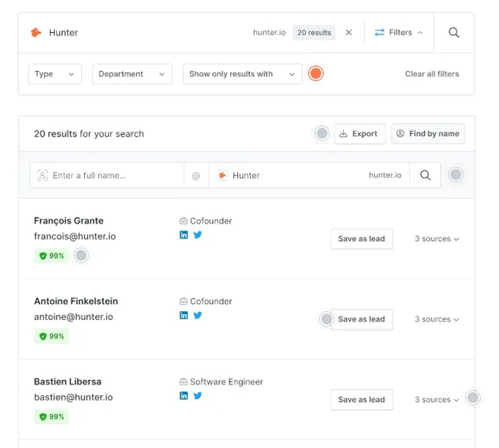
Task: Click the magnifier search icon at top right
Action: (454, 32)
